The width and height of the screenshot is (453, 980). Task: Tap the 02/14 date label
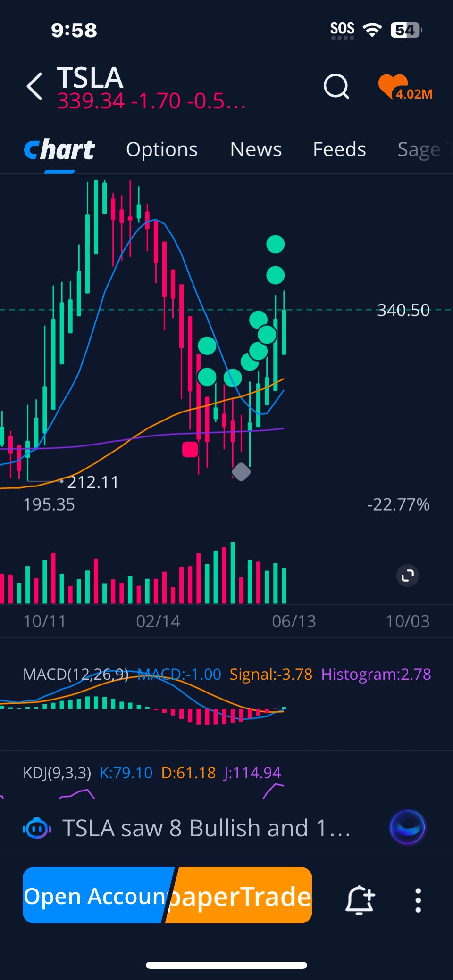coord(158,621)
